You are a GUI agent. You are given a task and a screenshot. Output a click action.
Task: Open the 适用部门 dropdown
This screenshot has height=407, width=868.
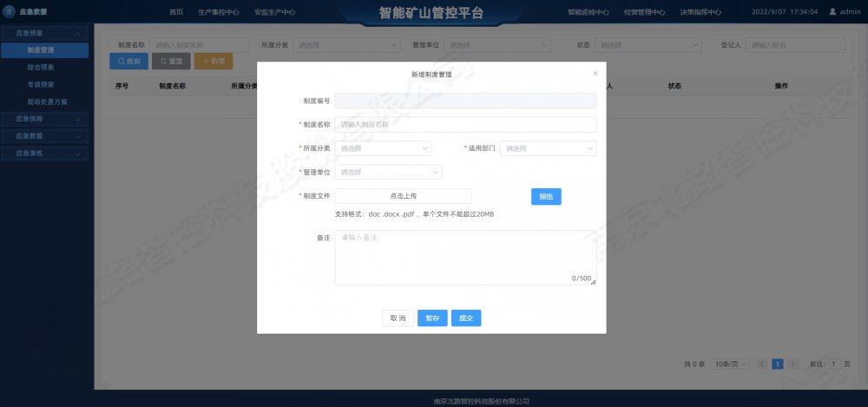pyautogui.click(x=549, y=148)
